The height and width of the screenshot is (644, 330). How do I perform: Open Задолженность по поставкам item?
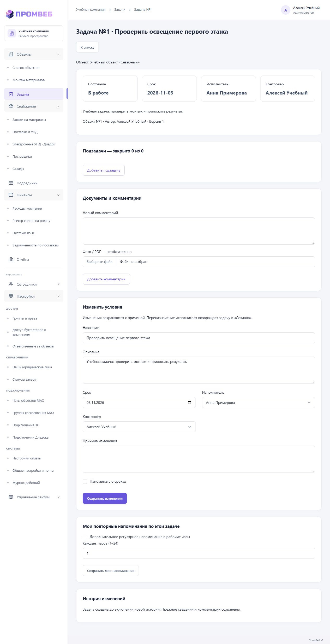click(x=35, y=245)
